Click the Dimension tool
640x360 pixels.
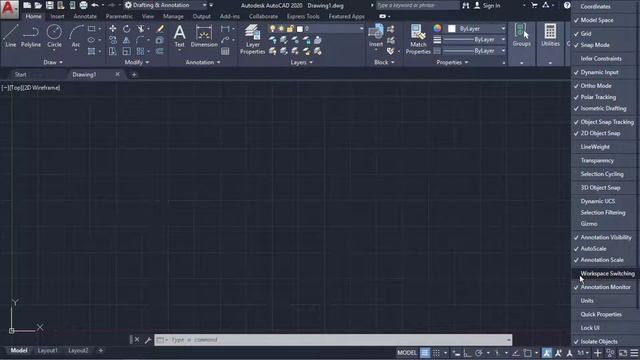pos(204,36)
